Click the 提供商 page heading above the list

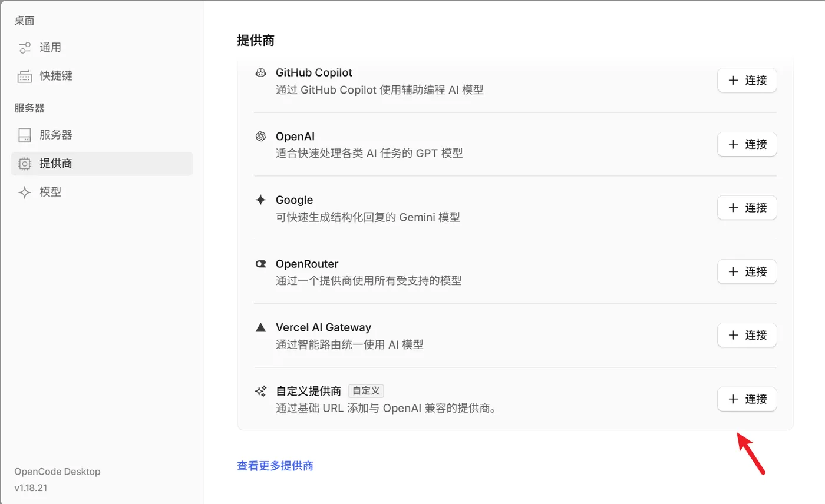pos(256,40)
